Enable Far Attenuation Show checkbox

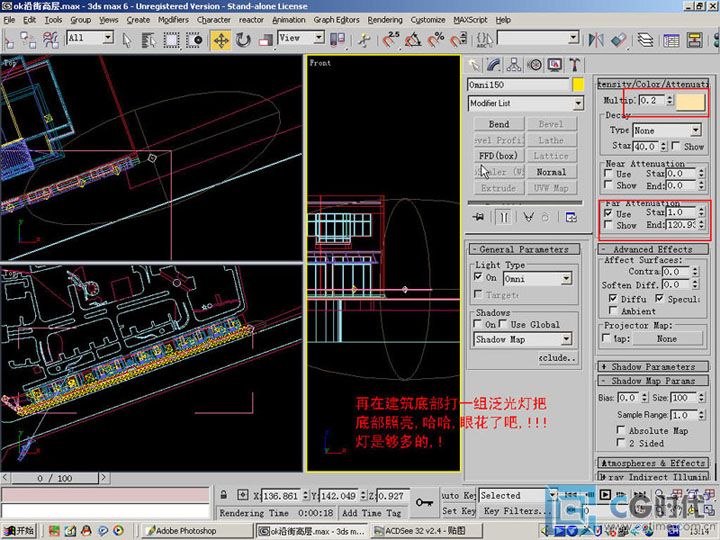pyautogui.click(x=608, y=225)
